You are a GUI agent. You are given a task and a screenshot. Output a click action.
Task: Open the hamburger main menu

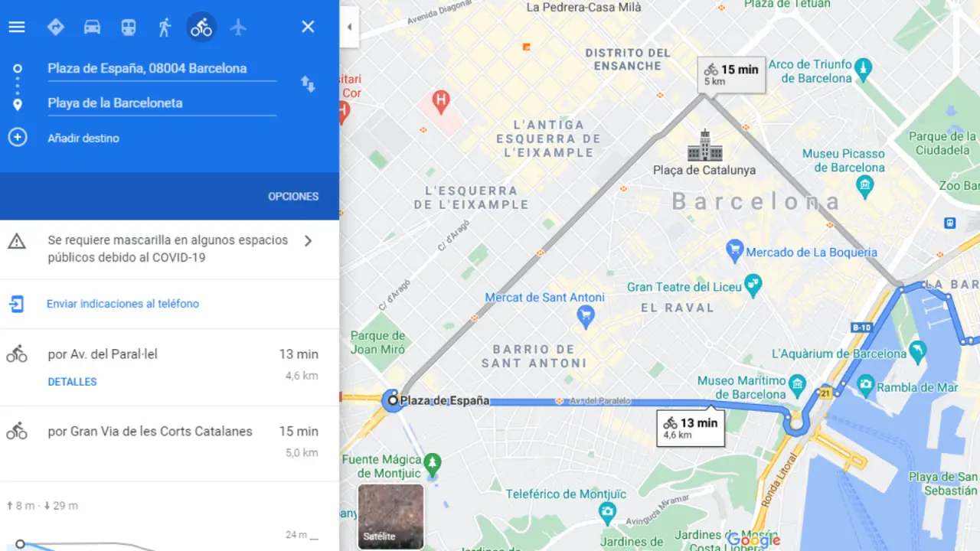(17, 27)
